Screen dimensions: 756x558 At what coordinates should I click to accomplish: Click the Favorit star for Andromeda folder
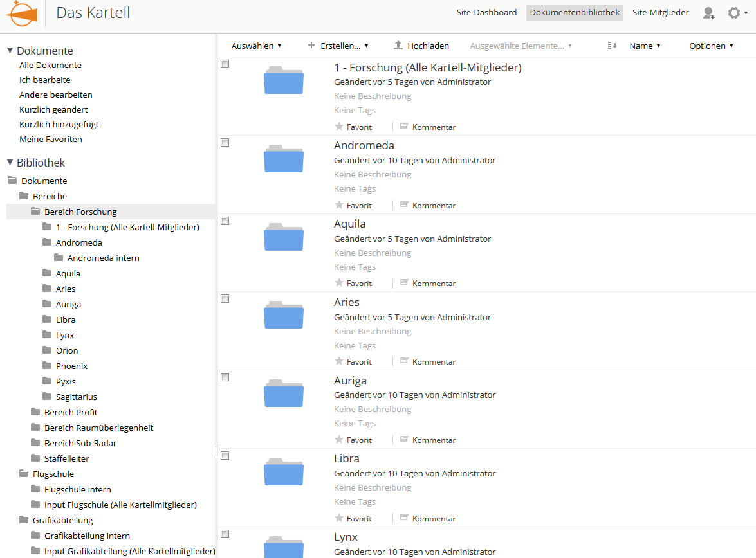click(x=339, y=205)
